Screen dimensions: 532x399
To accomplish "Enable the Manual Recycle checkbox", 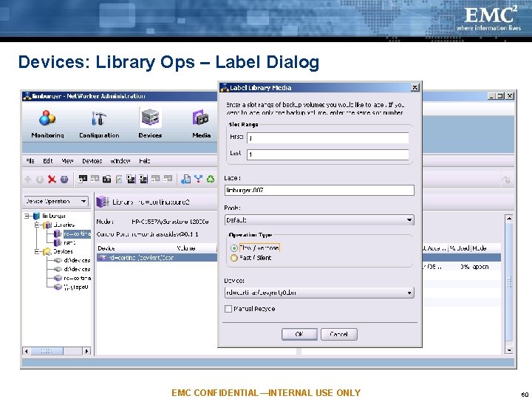I will (x=228, y=309).
